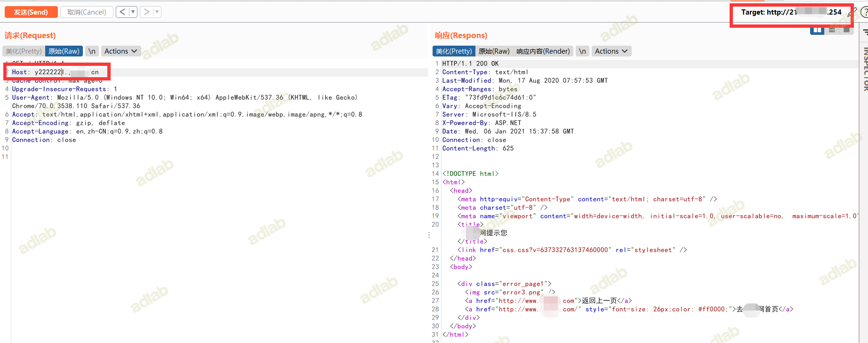The height and width of the screenshot is (343, 868).
Task: Select request 原始(Raw) tab
Action: (x=64, y=51)
